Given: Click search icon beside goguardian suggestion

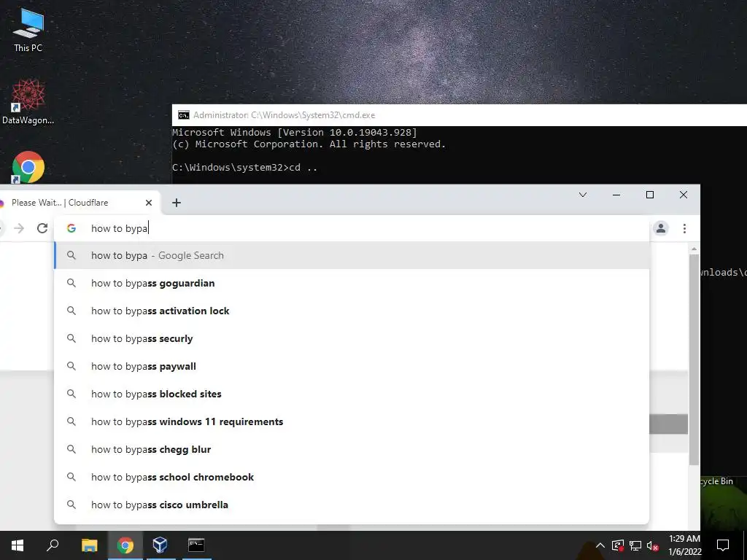Looking at the screenshot, I should tap(71, 283).
